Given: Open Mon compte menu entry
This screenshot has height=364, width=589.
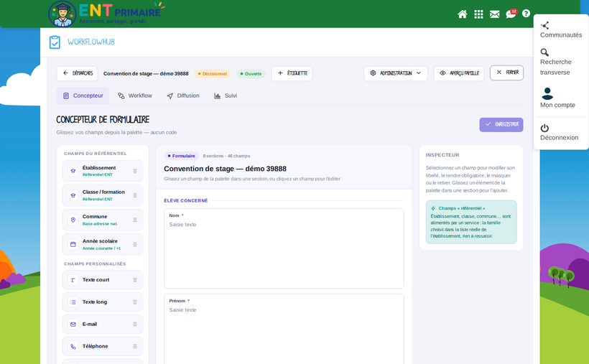Looking at the screenshot, I should [x=557, y=98].
